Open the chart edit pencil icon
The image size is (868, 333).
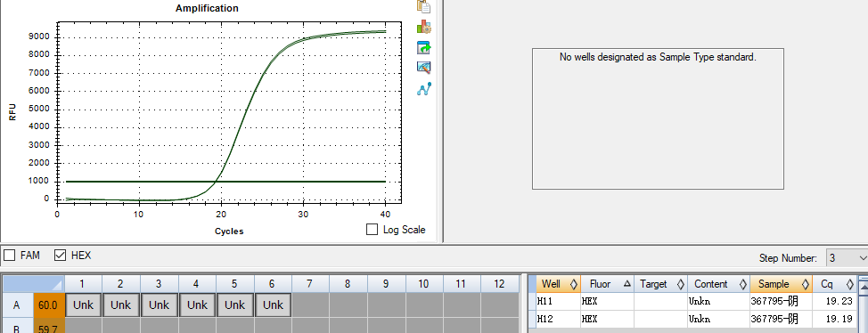click(424, 68)
